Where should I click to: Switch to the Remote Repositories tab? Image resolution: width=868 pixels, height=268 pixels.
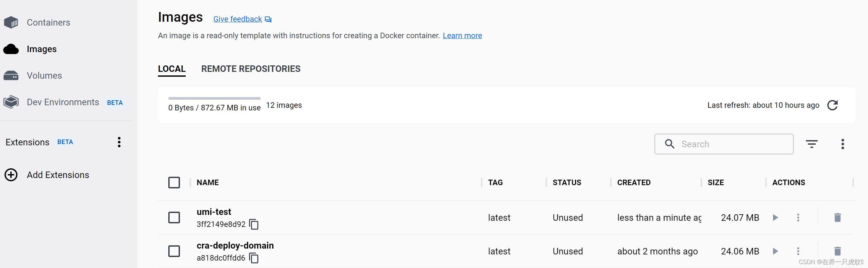[x=251, y=69]
